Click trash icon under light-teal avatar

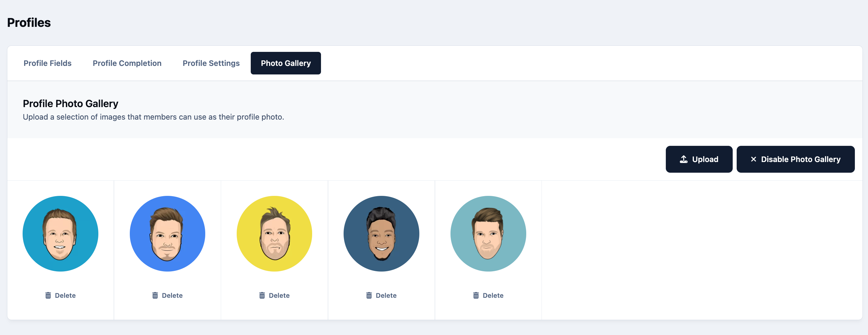coord(476,295)
